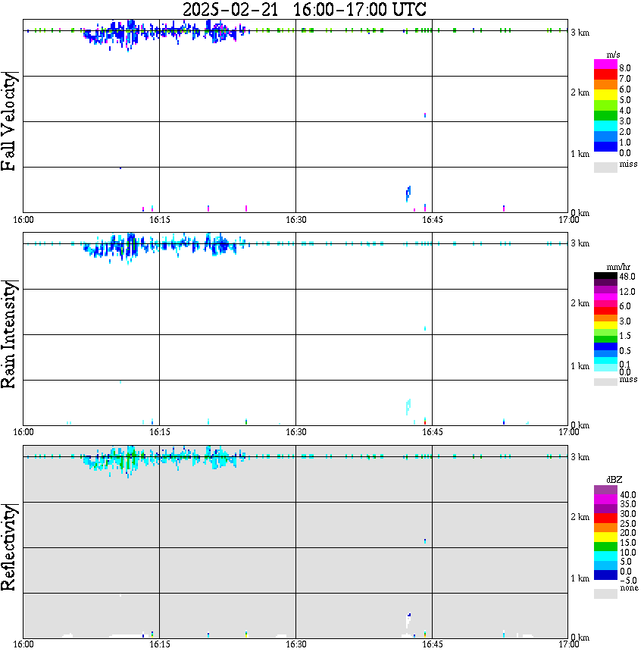644x658 pixels.
Task: Click the light cyan streak near 16:42 in Rain Intensity plot
Action: [408, 406]
